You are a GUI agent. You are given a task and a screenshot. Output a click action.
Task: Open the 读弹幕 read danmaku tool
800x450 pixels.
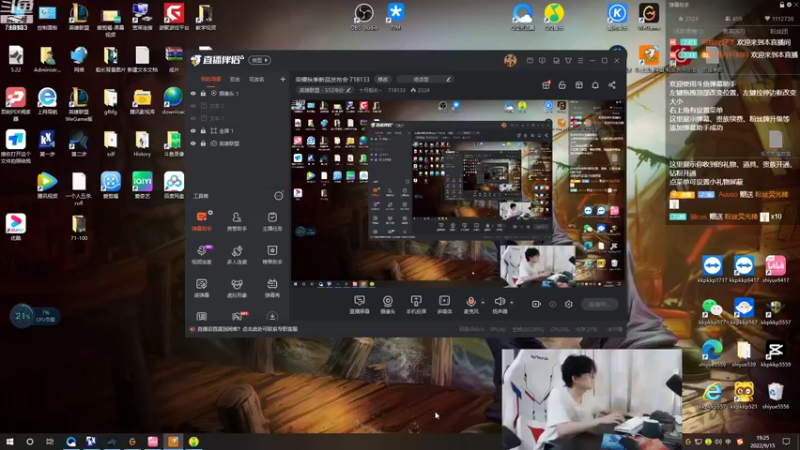click(x=202, y=288)
